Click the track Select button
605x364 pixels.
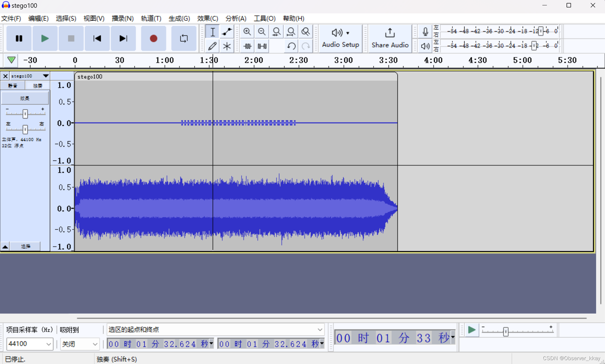pos(26,247)
